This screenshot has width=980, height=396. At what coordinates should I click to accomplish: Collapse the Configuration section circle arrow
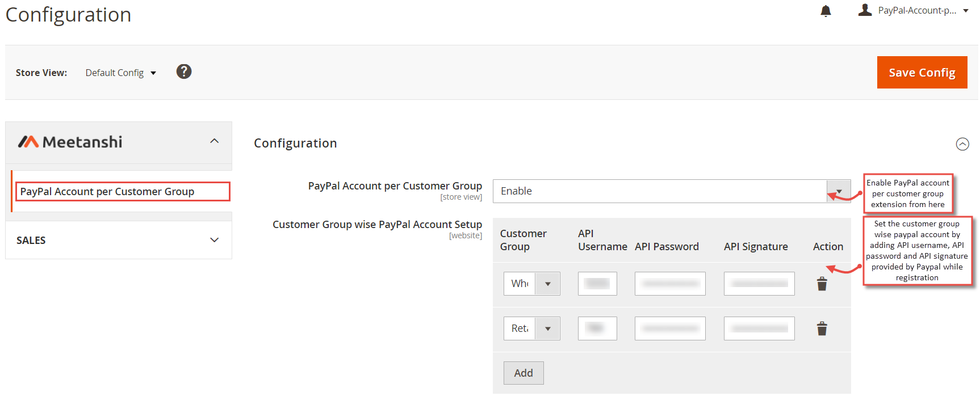[x=962, y=144]
